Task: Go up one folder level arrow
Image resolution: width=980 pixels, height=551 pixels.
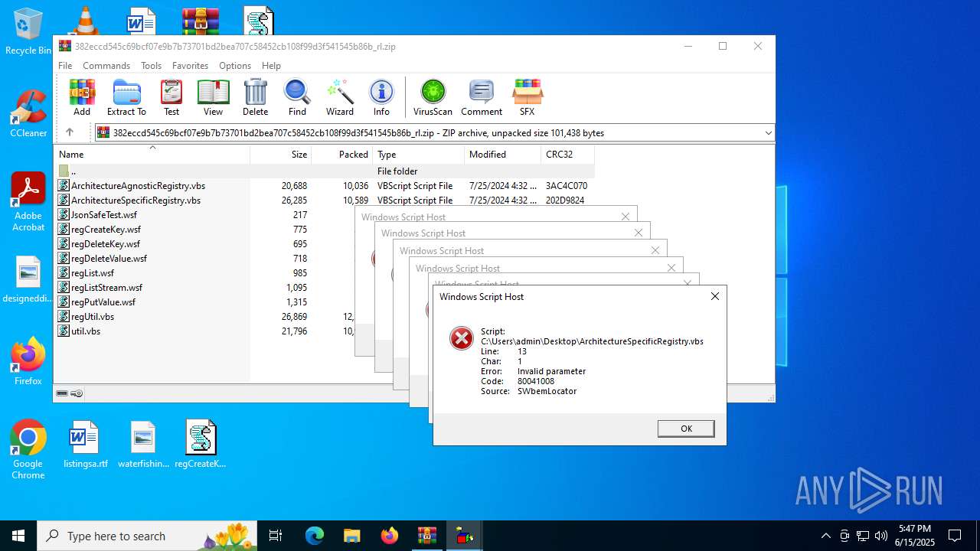Action: tap(69, 132)
